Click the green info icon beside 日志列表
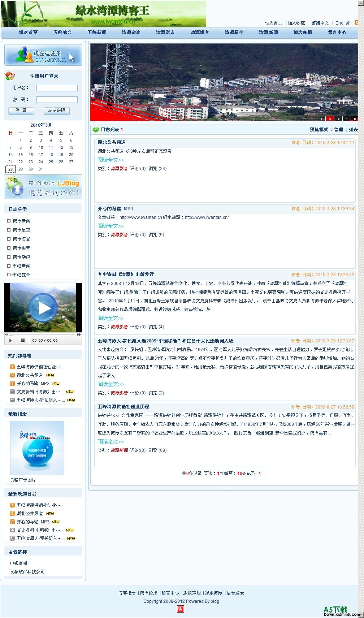 (96, 129)
